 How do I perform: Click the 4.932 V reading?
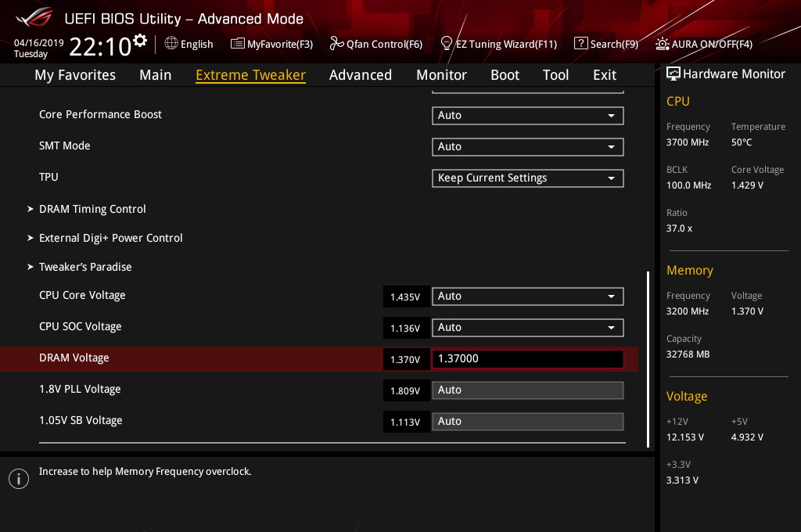click(x=747, y=437)
